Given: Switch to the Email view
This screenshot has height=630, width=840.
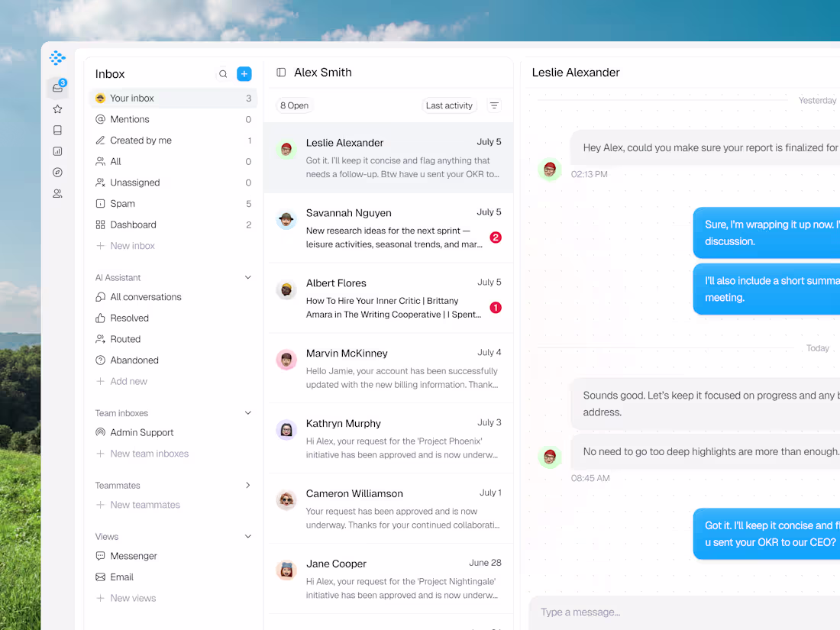Looking at the screenshot, I should click(123, 577).
